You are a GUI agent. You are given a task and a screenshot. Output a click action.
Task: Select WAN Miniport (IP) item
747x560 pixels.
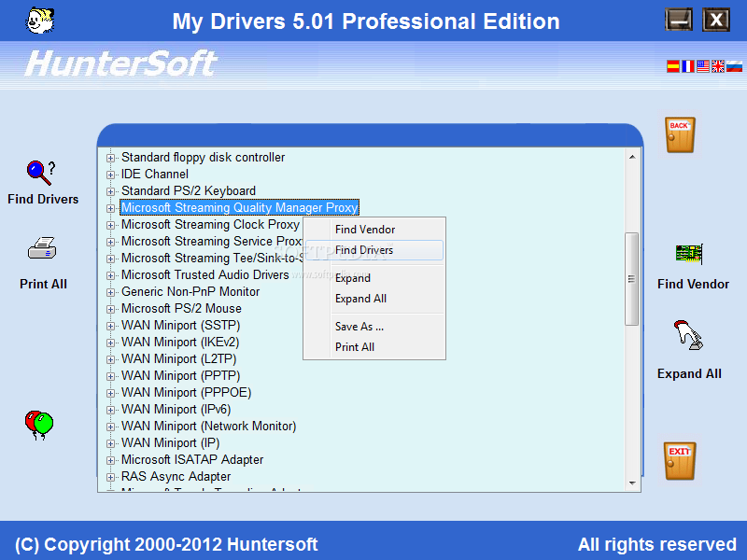click(170, 442)
